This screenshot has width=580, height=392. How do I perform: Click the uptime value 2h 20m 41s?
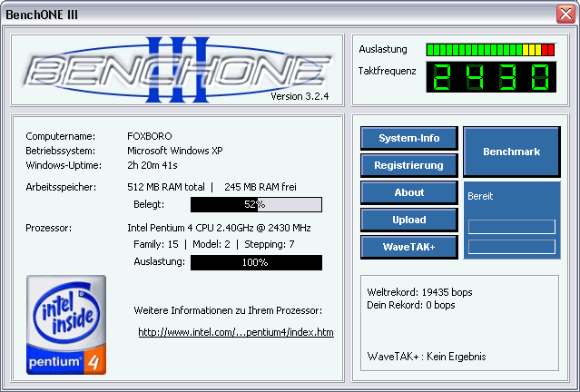152,165
